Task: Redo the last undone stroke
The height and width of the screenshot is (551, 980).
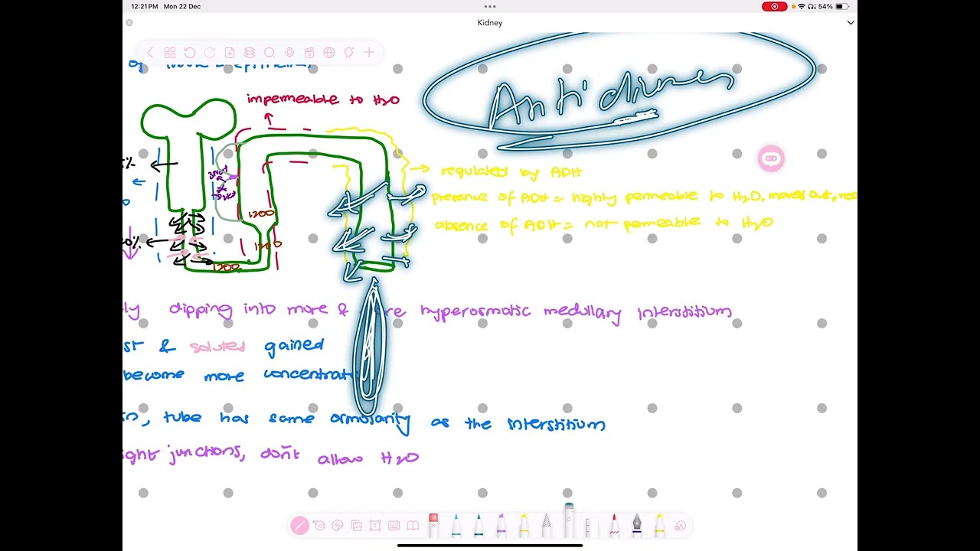Action: tap(210, 53)
